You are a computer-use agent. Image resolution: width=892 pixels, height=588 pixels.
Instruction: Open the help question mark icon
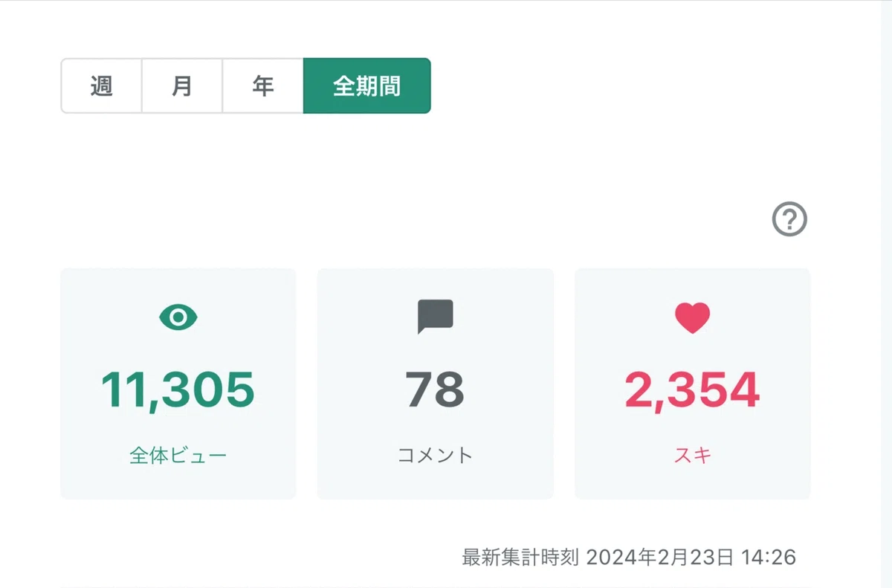pyautogui.click(x=789, y=219)
